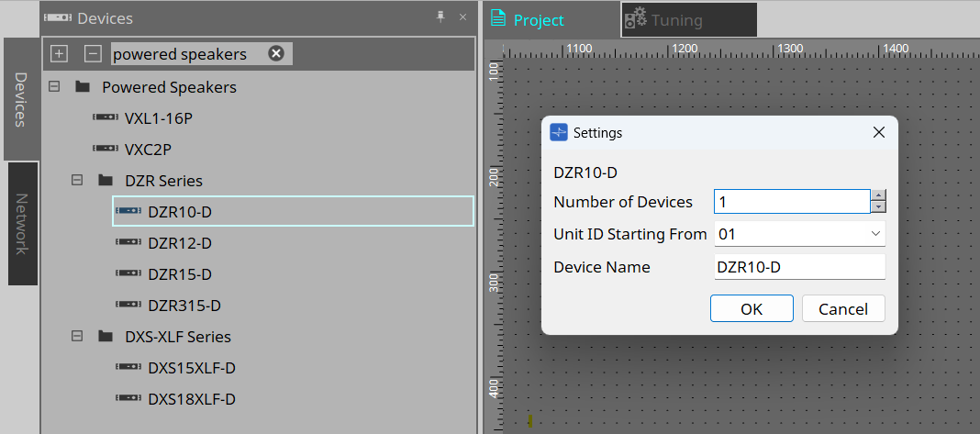Open the Network side tab
The image size is (980, 434).
(23, 224)
